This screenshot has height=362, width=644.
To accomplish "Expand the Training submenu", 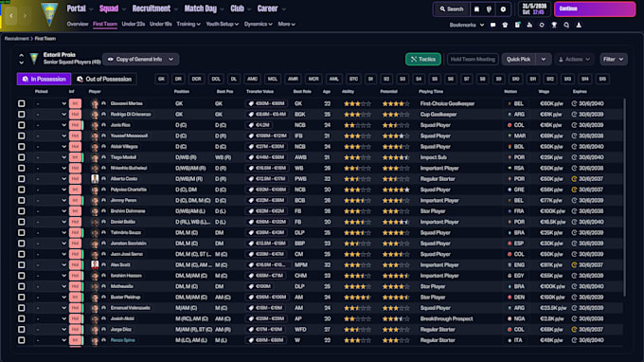I will coord(188,25).
